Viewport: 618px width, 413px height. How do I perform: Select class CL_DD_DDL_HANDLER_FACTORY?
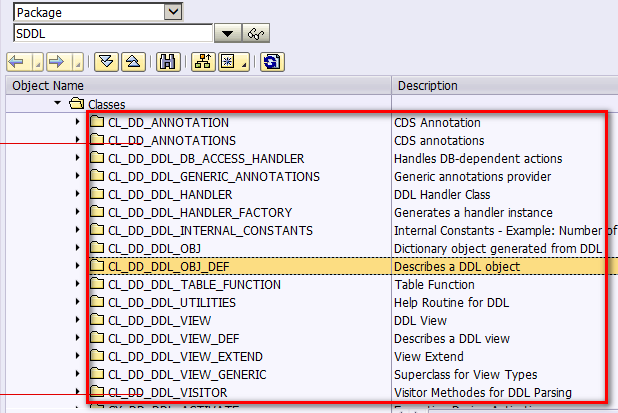[x=200, y=213]
